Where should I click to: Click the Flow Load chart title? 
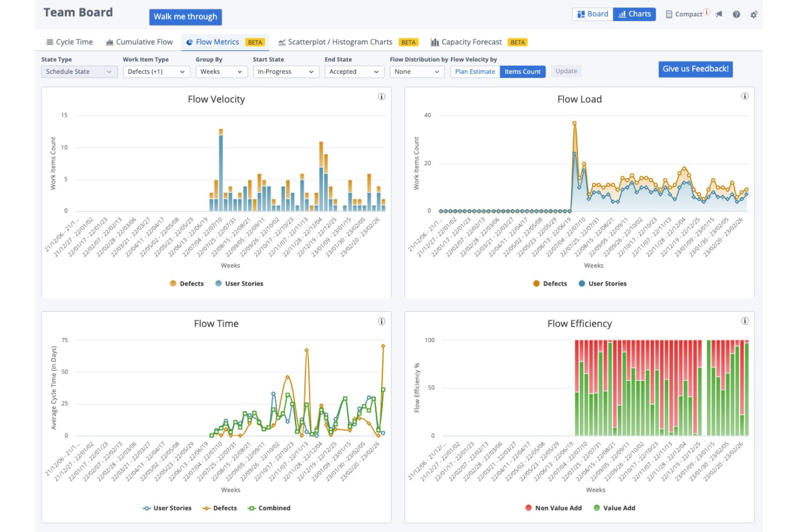pos(580,99)
